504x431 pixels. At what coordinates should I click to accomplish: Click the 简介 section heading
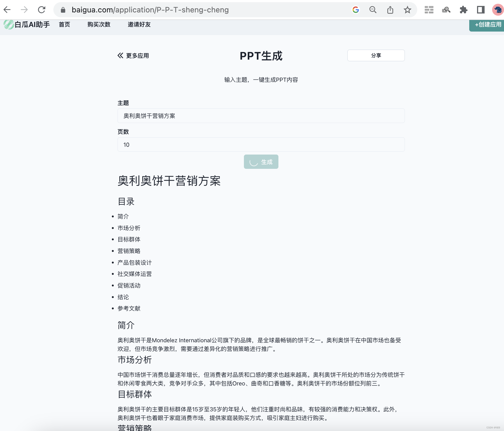pyautogui.click(x=126, y=325)
